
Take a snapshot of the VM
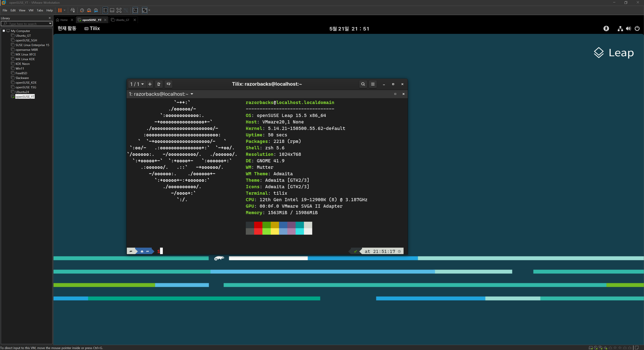pyautogui.click(x=82, y=10)
